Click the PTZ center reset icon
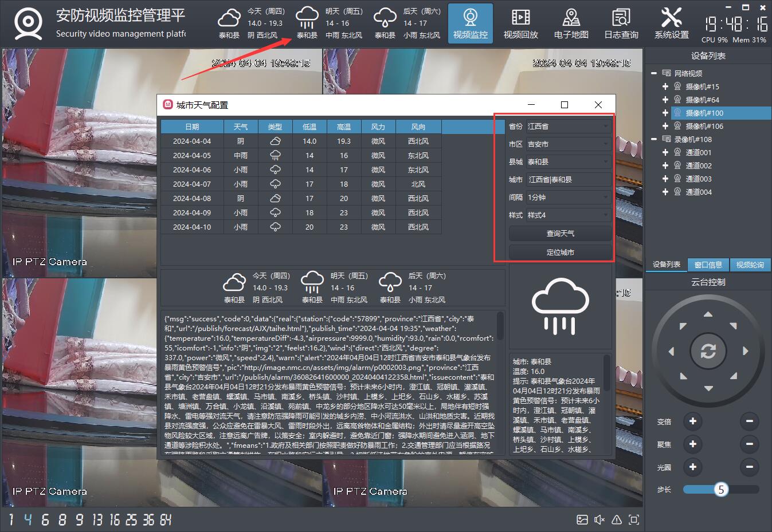Viewport: 772px width, 532px height. tap(708, 350)
